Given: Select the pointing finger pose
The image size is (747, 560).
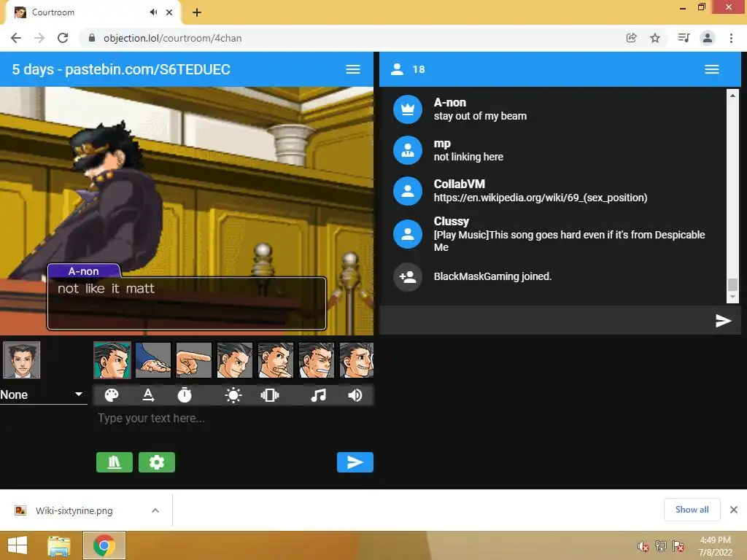Looking at the screenshot, I should tap(194, 360).
